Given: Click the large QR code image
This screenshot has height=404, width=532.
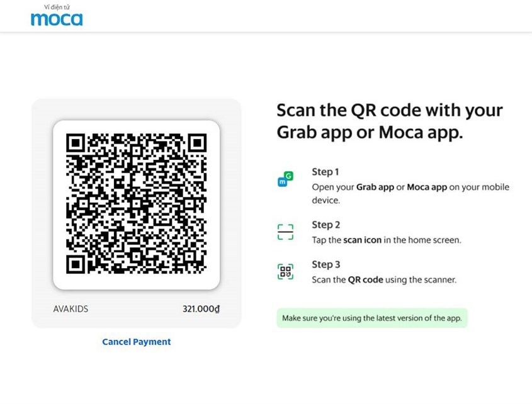Looking at the screenshot, I should [136, 205].
